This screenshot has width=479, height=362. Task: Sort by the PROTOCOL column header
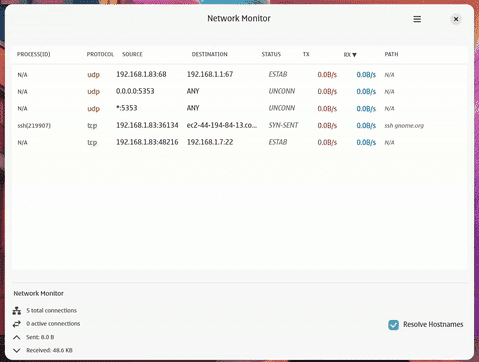coord(100,54)
